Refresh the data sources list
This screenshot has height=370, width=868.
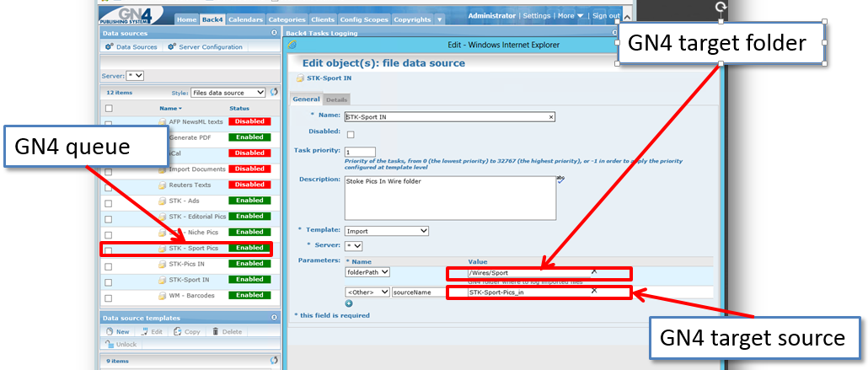click(x=274, y=92)
